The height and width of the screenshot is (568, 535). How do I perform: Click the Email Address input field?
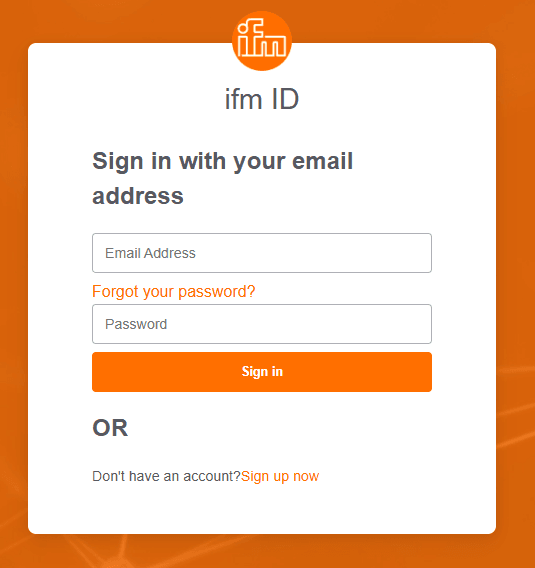pyautogui.click(x=262, y=253)
